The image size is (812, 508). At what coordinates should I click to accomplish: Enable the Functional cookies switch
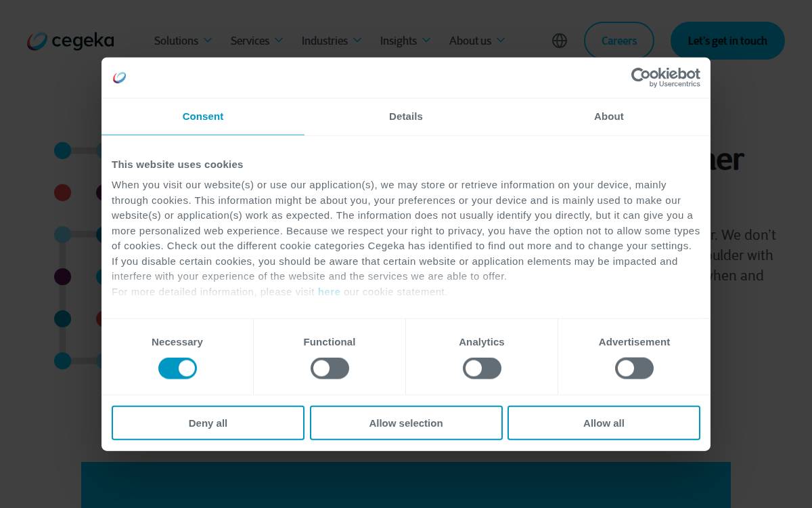(x=330, y=368)
